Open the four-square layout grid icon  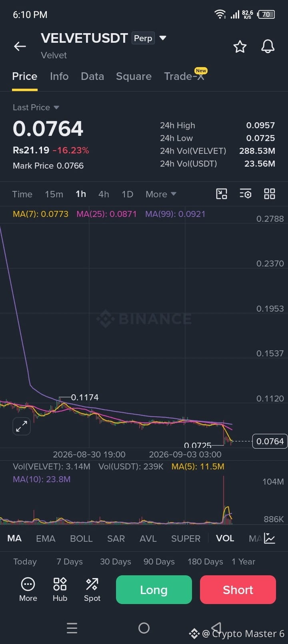[x=270, y=194]
